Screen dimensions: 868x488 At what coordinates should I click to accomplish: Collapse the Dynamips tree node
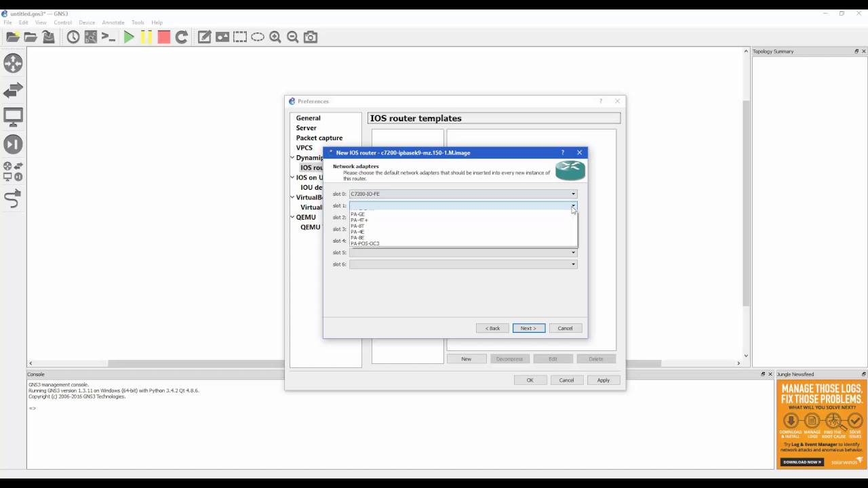(292, 158)
